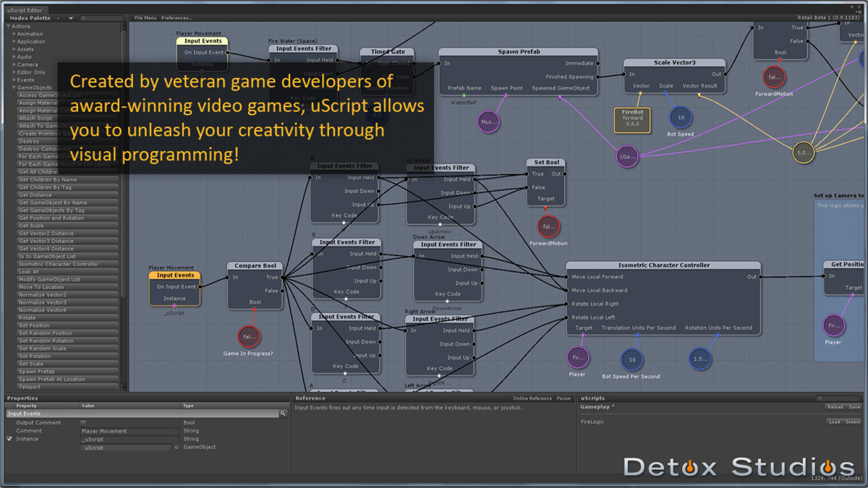The height and width of the screenshot is (488, 868).
Task: Click the search magnifier in Properties header
Action: (x=283, y=414)
